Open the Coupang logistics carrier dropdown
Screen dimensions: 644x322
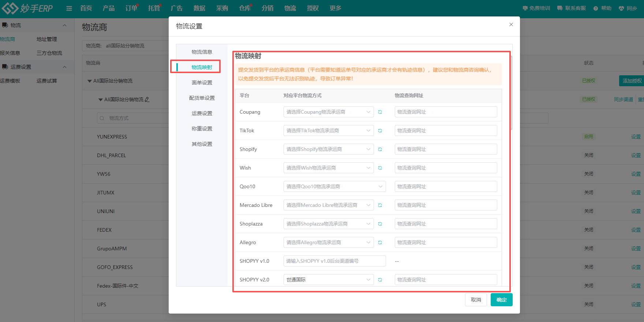(x=328, y=112)
